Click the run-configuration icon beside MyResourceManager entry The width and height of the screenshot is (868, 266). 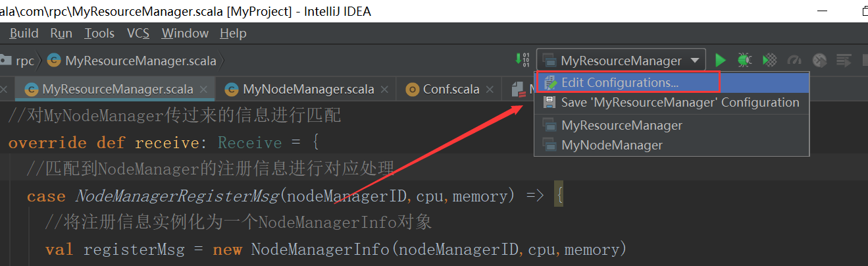coord(549,125)
